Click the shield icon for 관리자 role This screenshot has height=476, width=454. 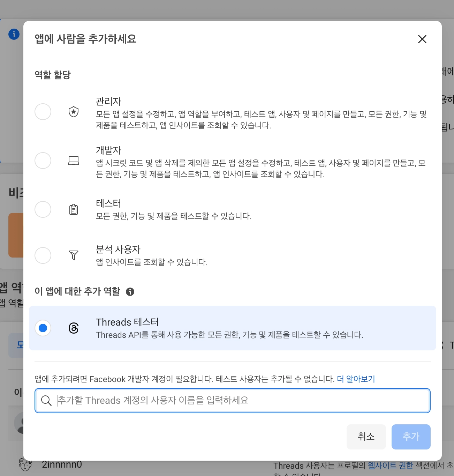(74, 112)
